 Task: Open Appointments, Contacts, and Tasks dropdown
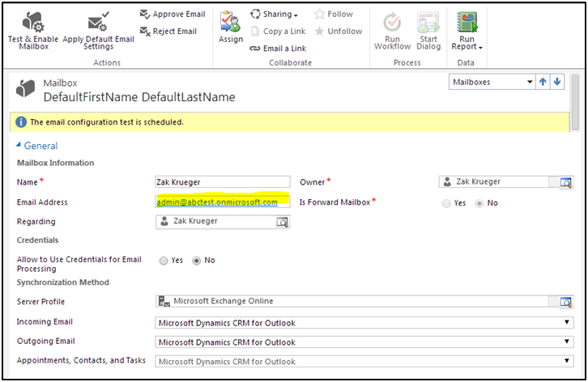coord(364,362)
